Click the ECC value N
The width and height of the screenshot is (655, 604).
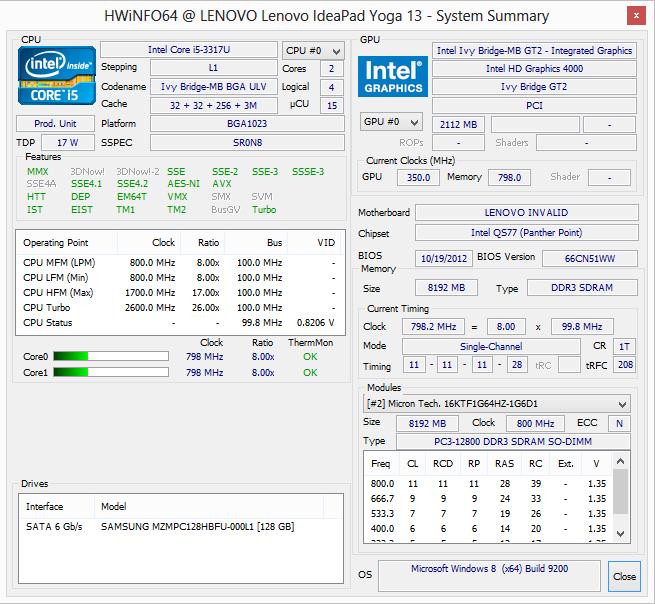(619, 424)
